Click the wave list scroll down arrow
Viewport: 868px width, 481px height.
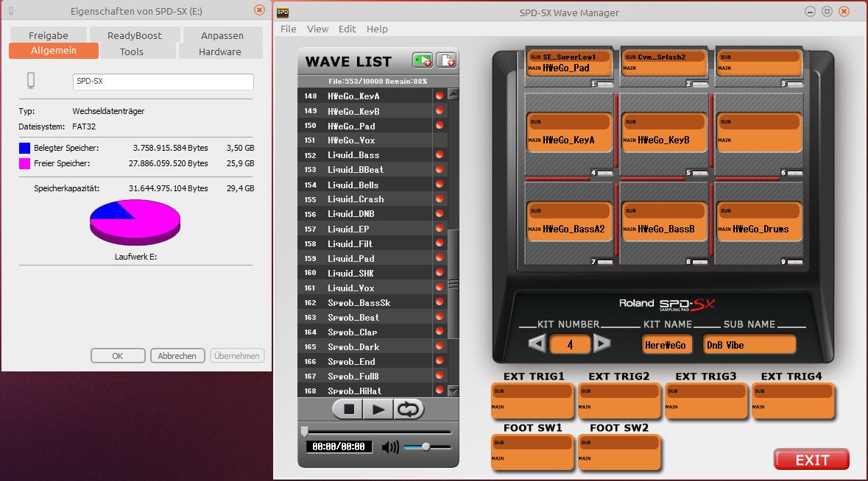click(x=454, y=391)
